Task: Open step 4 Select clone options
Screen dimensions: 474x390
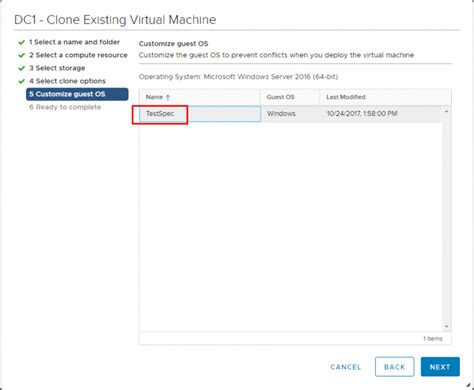Action: pos(67,81)
